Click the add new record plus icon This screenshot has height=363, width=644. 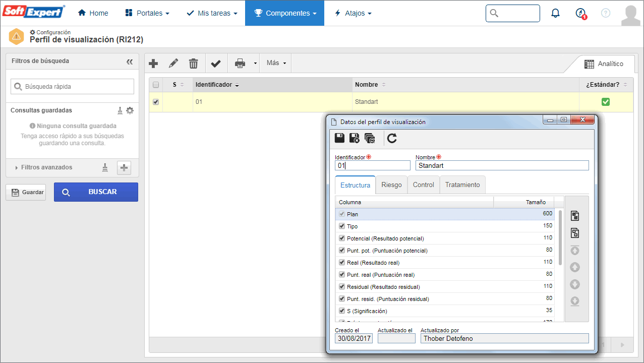point(154,64)
